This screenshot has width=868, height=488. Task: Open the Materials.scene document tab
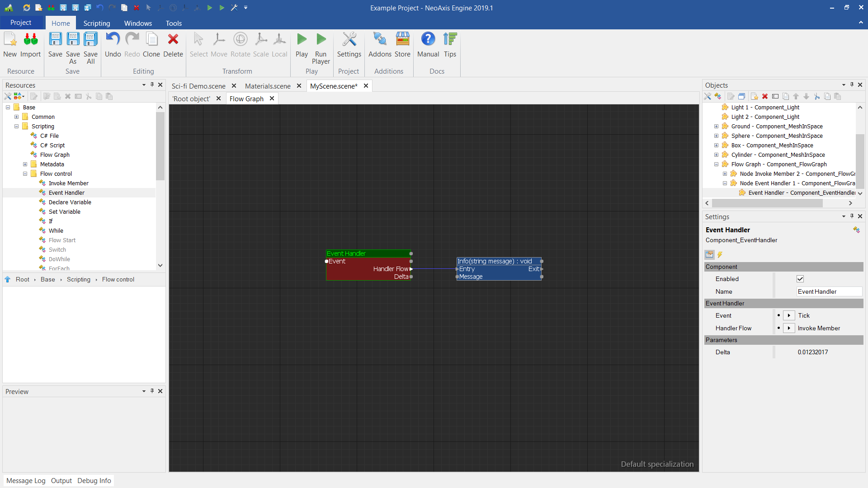[x=268, y=86]
